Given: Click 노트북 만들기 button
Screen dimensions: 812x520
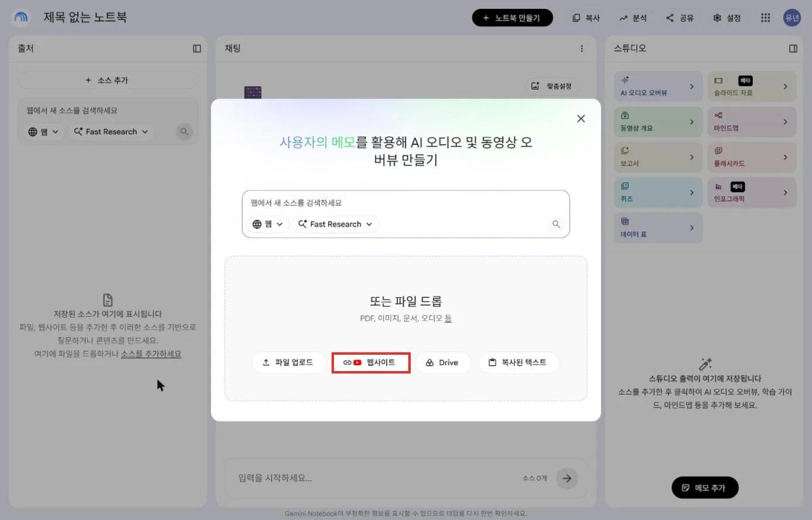Looking at the screenshot, I should pos(512,18).
